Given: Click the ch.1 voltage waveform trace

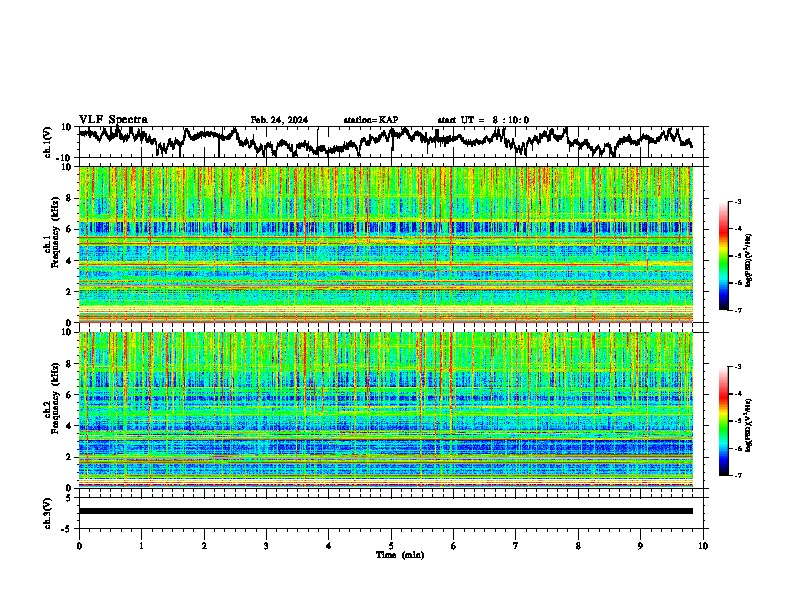Looking at the screenshot, I should [385, 141].
